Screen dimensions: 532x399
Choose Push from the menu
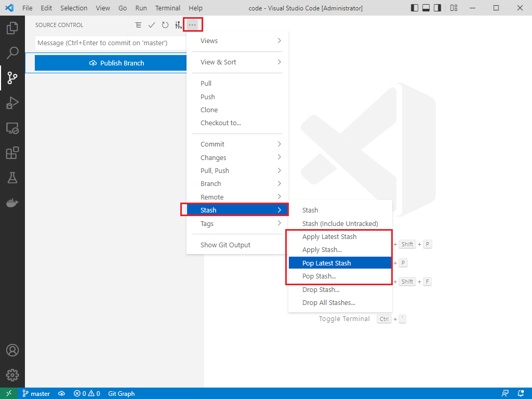click(x=237, y=97)
